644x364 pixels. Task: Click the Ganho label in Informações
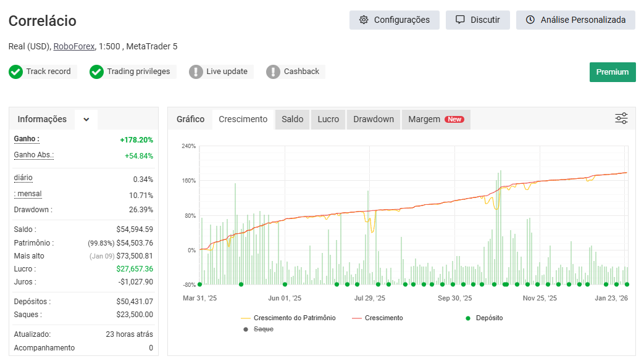[27, 139]
